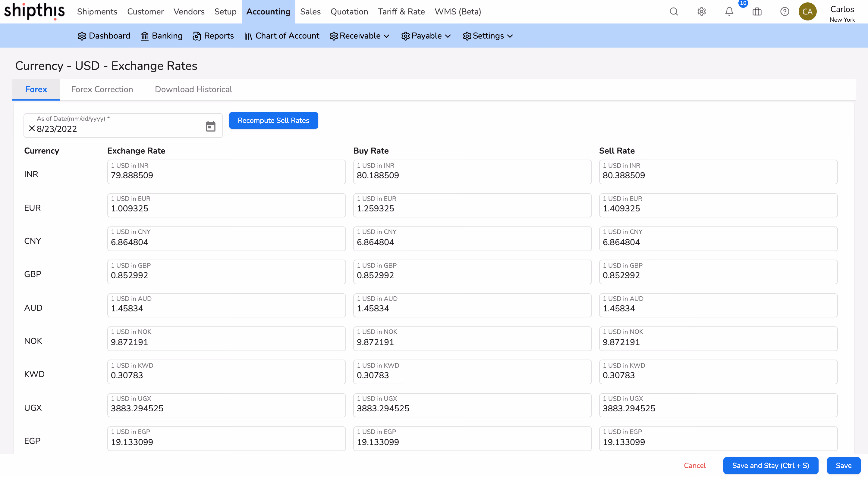
Task: Click the Save button
Action: pos(843,465)
